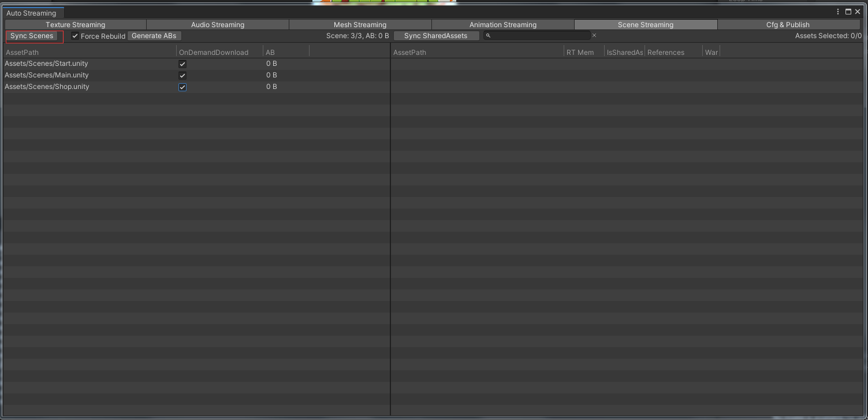This screenshot has width=868, height=420.
Task: Clear the search with the X icon
Action: click(594, 36)
